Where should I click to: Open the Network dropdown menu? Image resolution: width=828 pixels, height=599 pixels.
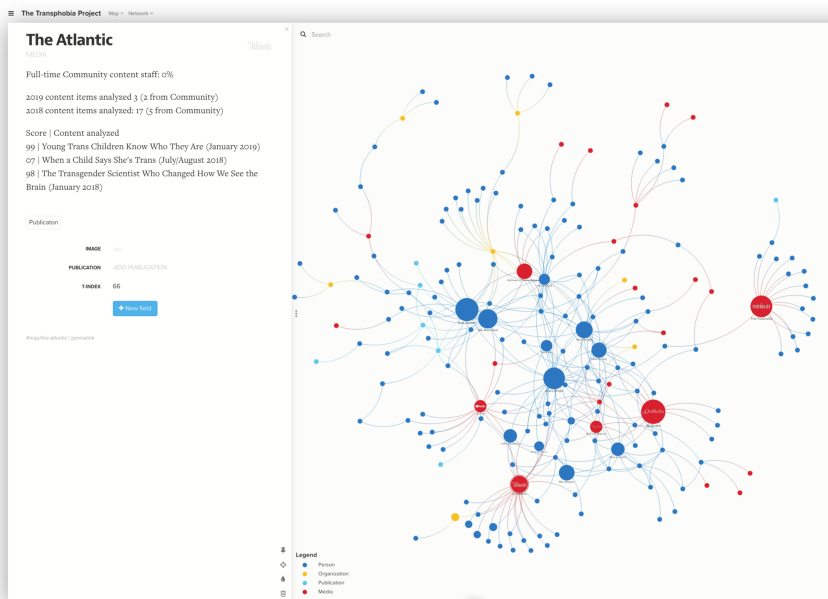pyautogui.click(x=139, y=13)
